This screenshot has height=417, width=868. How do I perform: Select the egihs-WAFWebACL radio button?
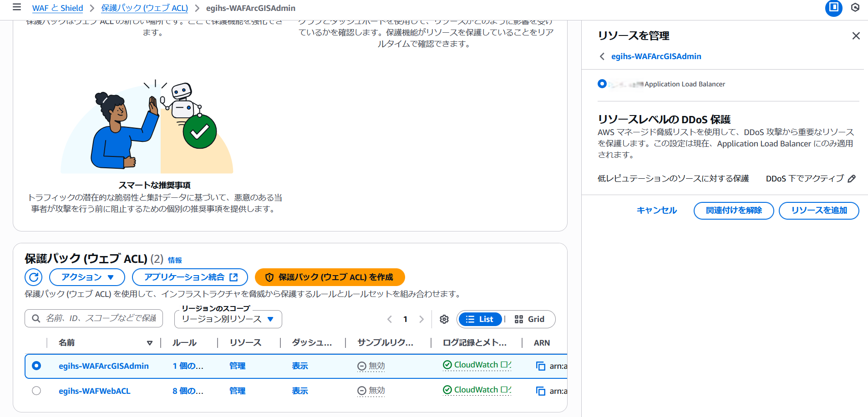36,391
